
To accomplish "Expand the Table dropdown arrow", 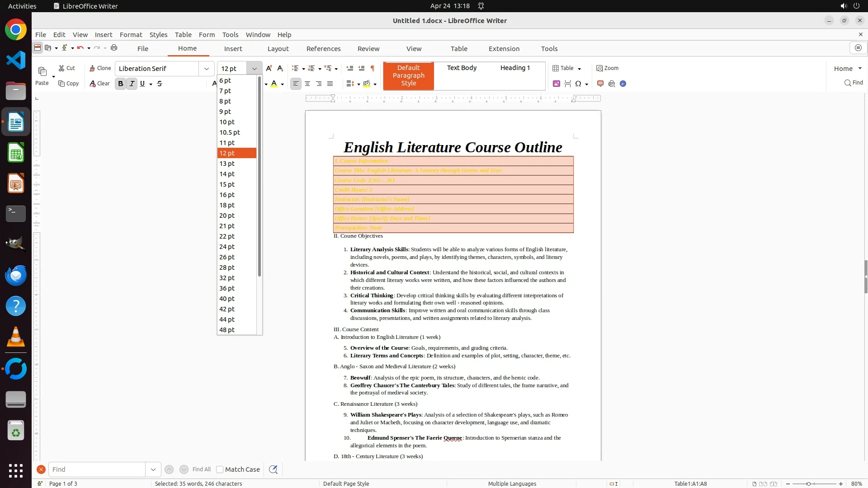I will point(580,69).
